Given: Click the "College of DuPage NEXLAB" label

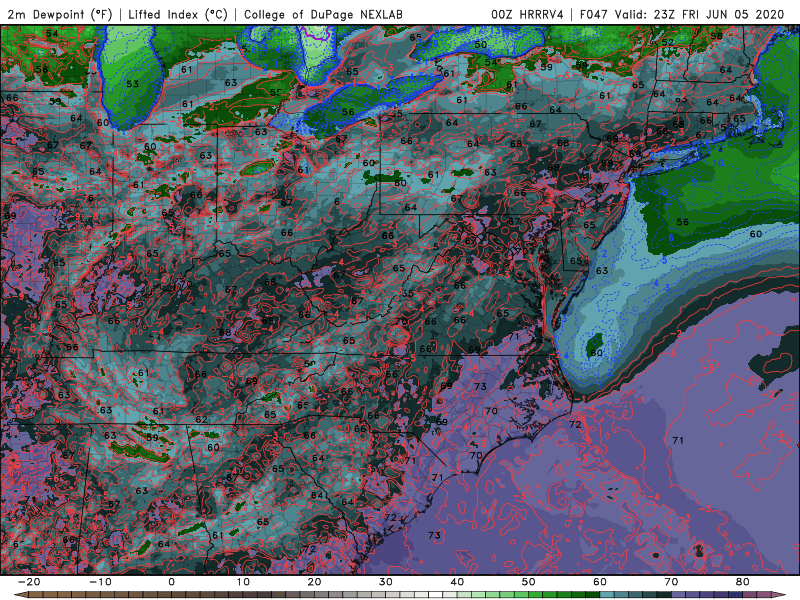Looking at the screenshot, I should [x=323, y=14].
